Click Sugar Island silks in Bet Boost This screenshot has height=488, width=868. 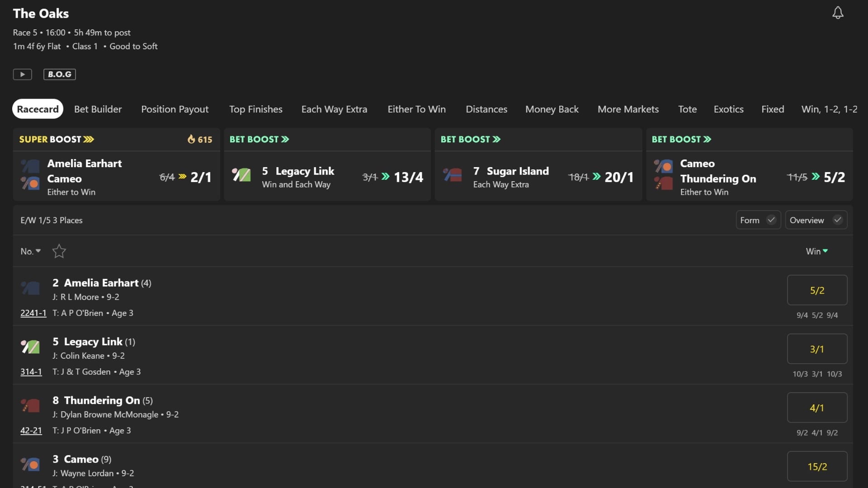[x=453, y=175]
